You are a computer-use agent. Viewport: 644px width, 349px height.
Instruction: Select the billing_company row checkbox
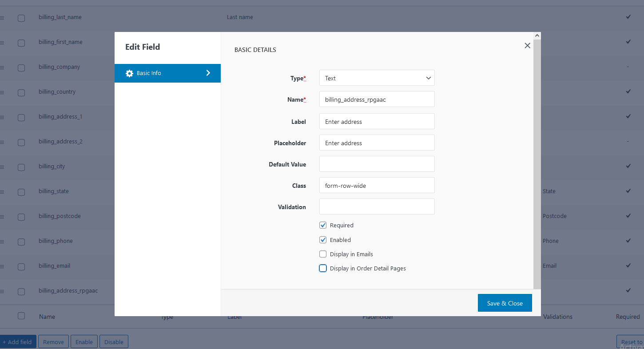coord(21,68)
